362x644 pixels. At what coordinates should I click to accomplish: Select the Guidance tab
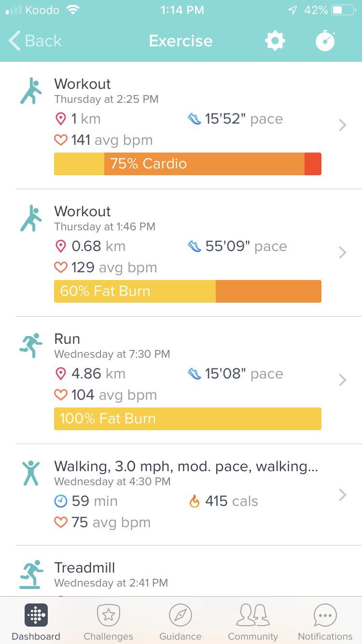(x=181, y=620)
